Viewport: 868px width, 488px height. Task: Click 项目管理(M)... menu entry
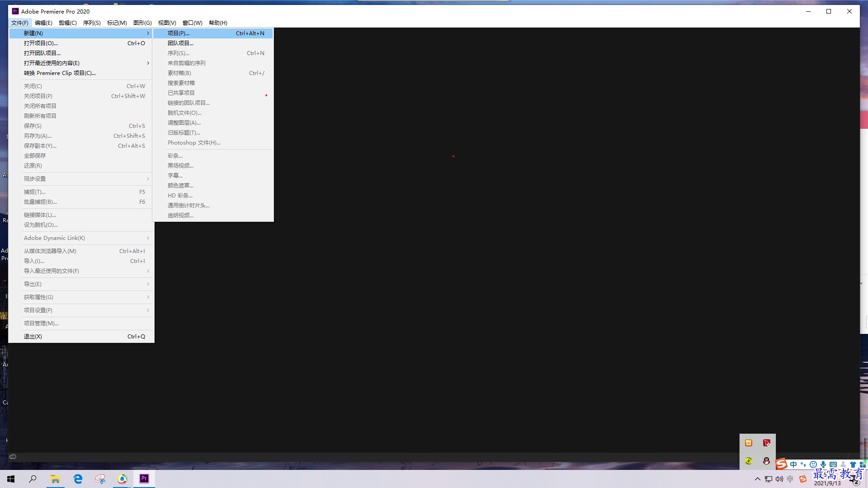[x=82, y=324]
